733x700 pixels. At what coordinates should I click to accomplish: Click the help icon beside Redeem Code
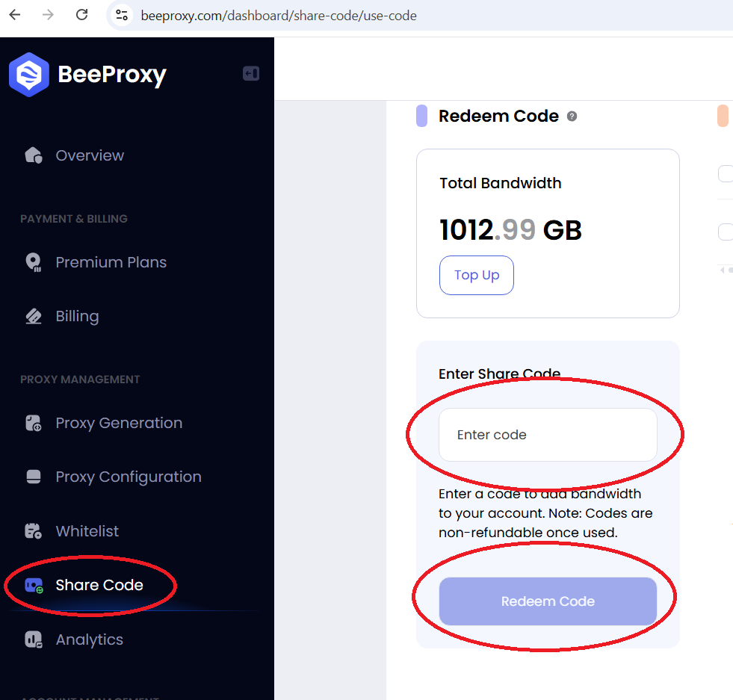coord(572,117)
